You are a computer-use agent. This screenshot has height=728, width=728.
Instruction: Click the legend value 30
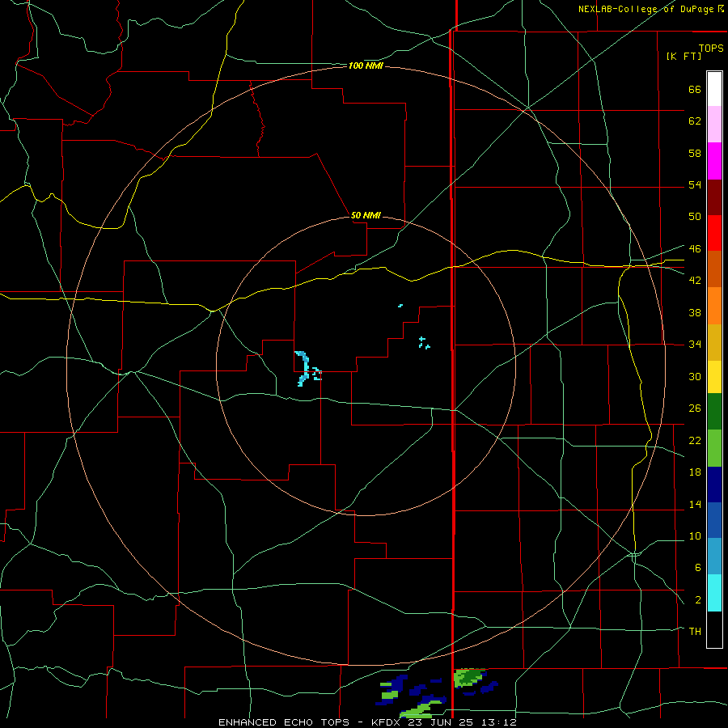pyautogui.click(x=695, y=376)
